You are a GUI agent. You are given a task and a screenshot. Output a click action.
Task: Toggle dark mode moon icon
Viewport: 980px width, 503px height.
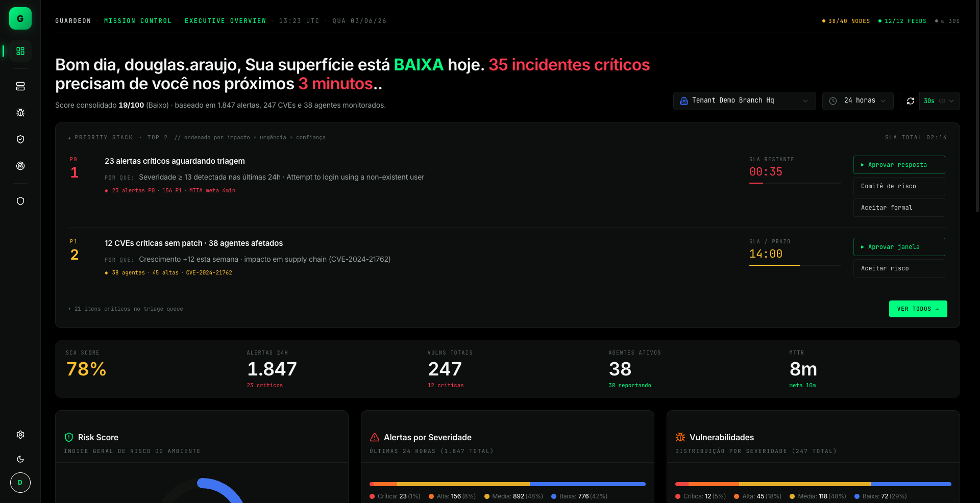(20, 459)
